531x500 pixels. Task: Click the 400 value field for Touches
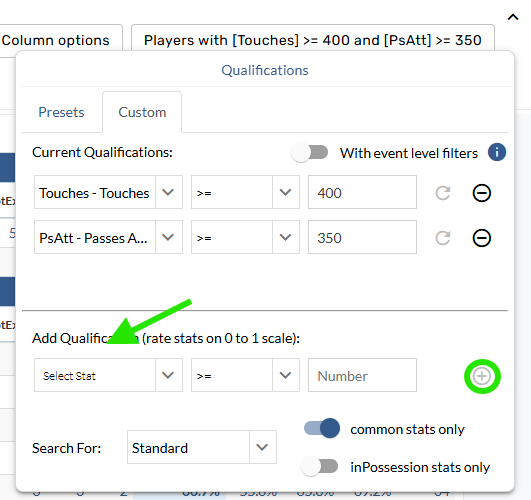(x=362, y=192)
